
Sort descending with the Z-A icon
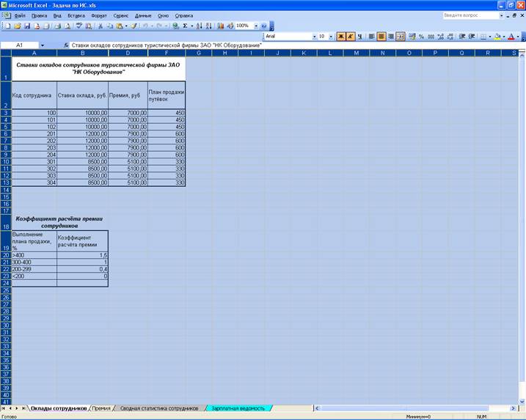click(208, 26)
